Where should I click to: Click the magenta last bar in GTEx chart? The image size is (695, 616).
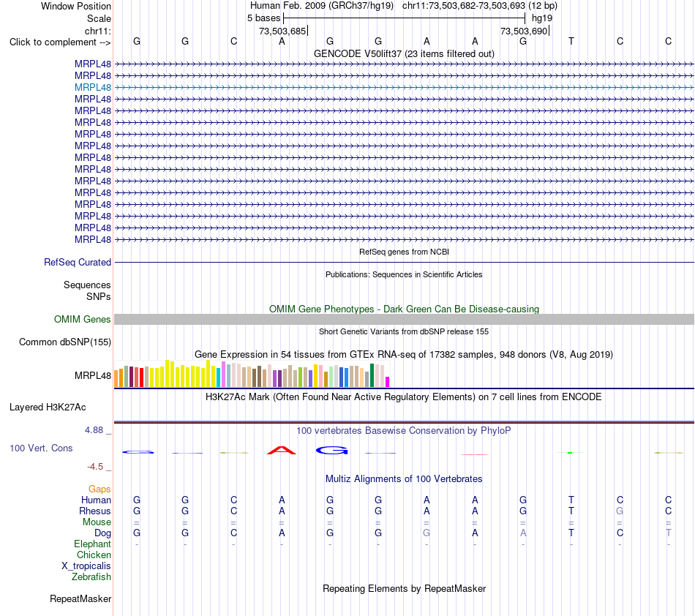(388, 382)
